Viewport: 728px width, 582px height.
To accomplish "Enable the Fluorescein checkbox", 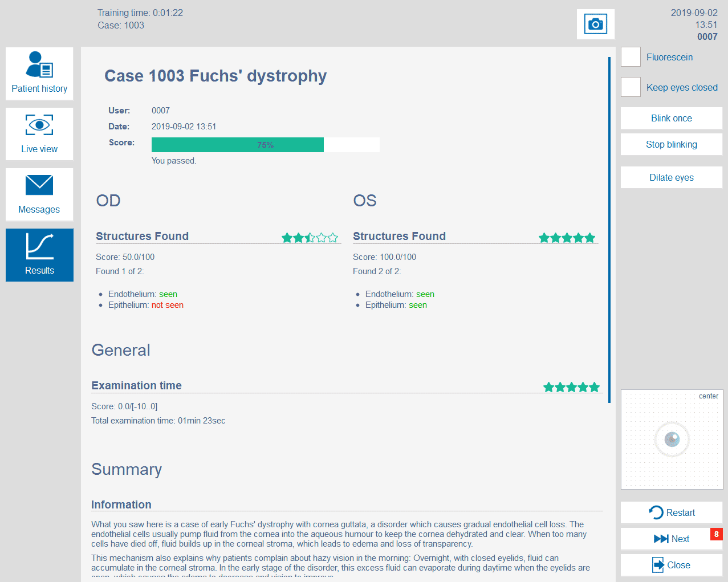I will 631,57.
